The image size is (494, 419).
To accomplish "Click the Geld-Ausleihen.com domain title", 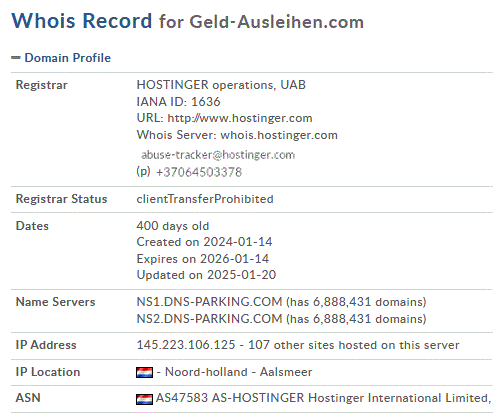I will pos(277,22).
